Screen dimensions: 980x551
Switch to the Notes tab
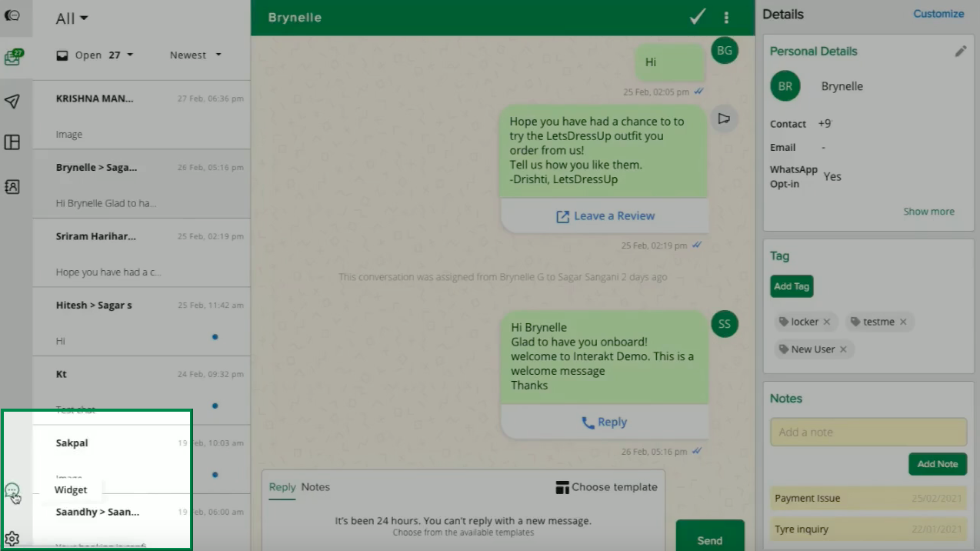click(x=315, y=487)
